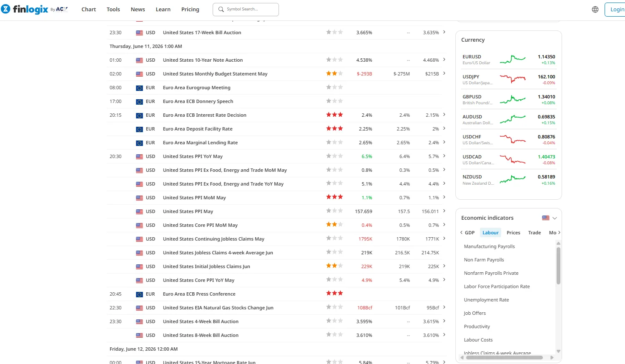
Task: Click the EURUSD mini chart sparkline
Action: pyautogui.click(x=513, y=59)
